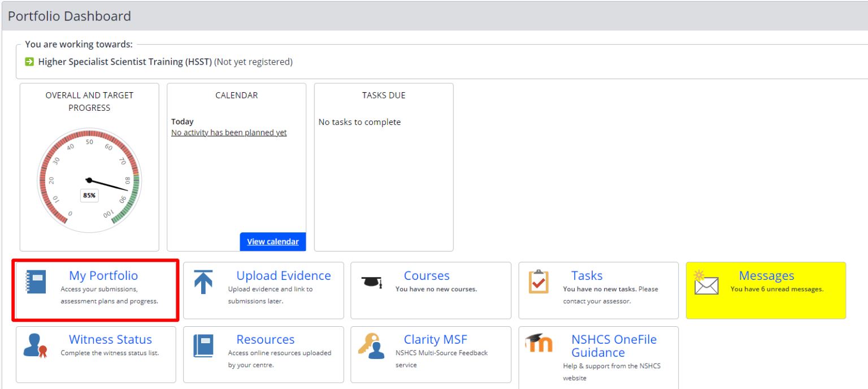Open the Messages envelope icon
868x389 pixels.
click(x=706, y=282)
